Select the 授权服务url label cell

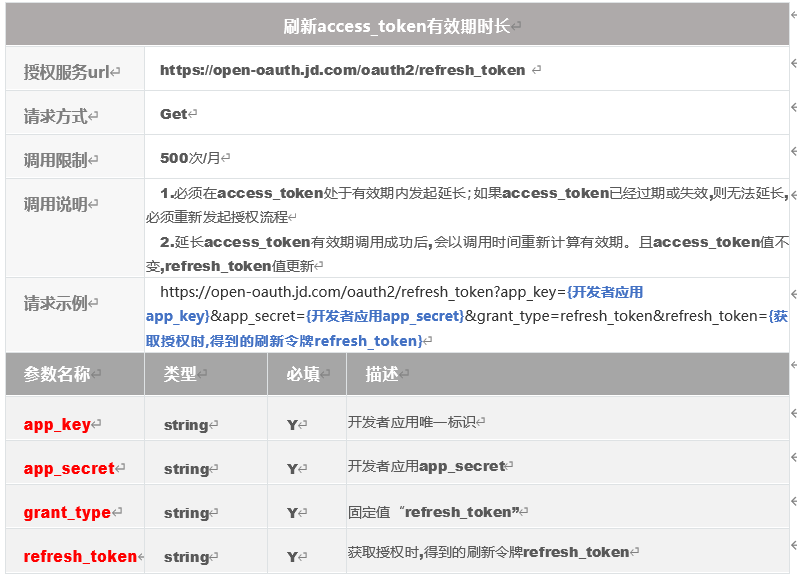tap(75, 69)
